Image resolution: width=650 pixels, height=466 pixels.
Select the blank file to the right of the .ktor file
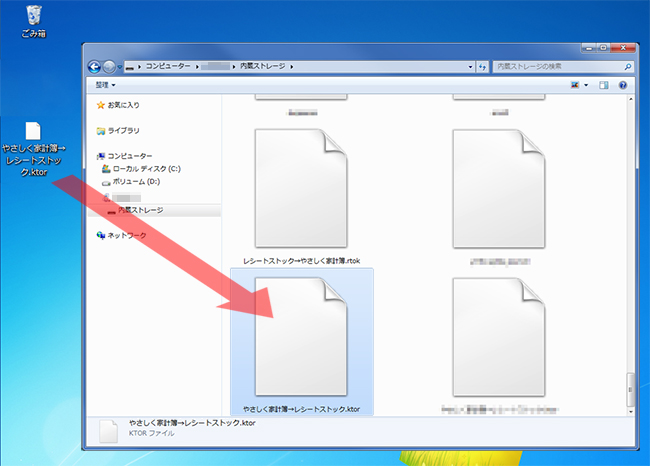tap(499, 337)
